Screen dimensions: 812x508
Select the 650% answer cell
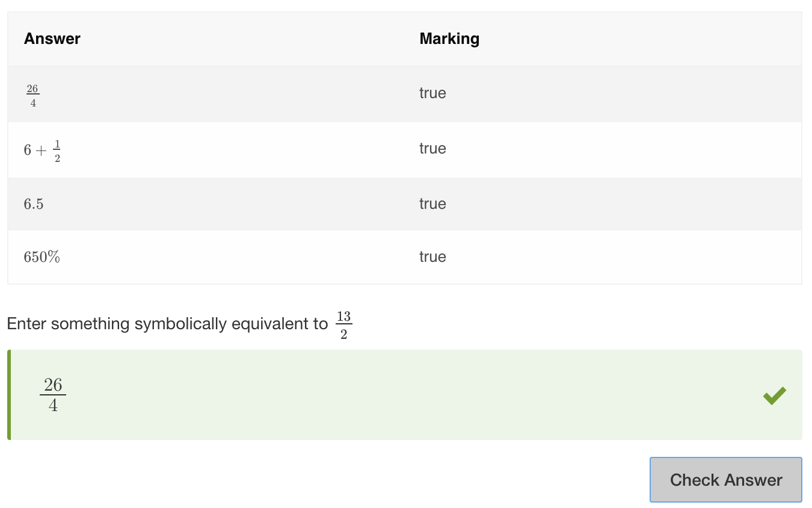tap(206, 257)
